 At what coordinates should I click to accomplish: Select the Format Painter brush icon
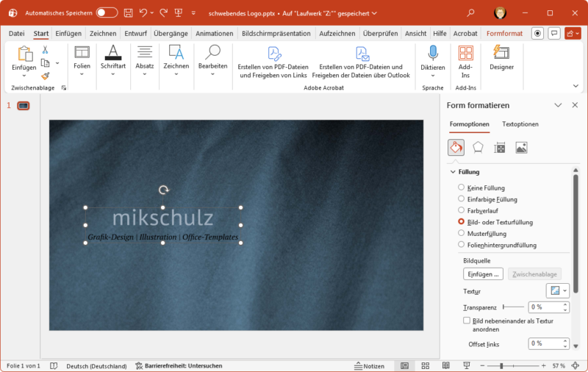click(x=45, y=76)
